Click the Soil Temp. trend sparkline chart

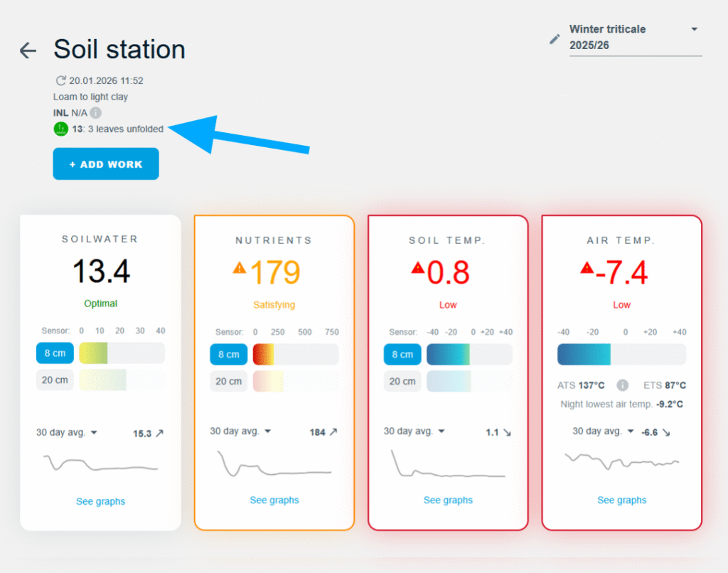coord(447,466)
